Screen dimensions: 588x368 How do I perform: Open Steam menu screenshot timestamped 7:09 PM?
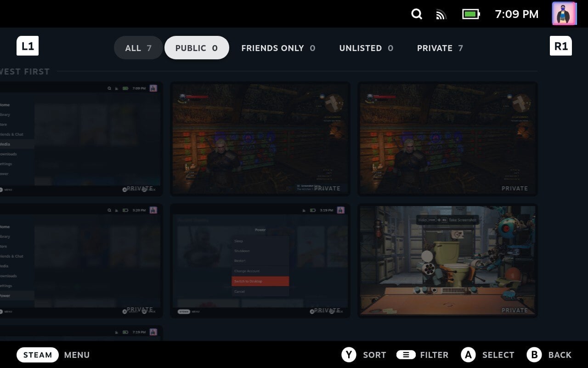(80, 138)
